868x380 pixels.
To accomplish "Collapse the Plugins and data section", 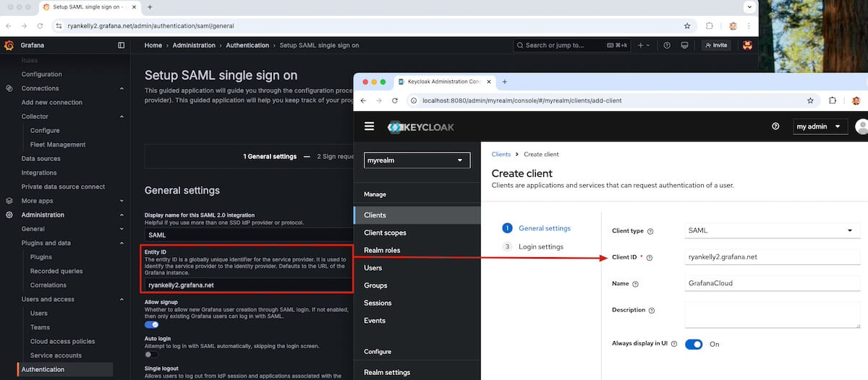I will (x=121, y=243).
